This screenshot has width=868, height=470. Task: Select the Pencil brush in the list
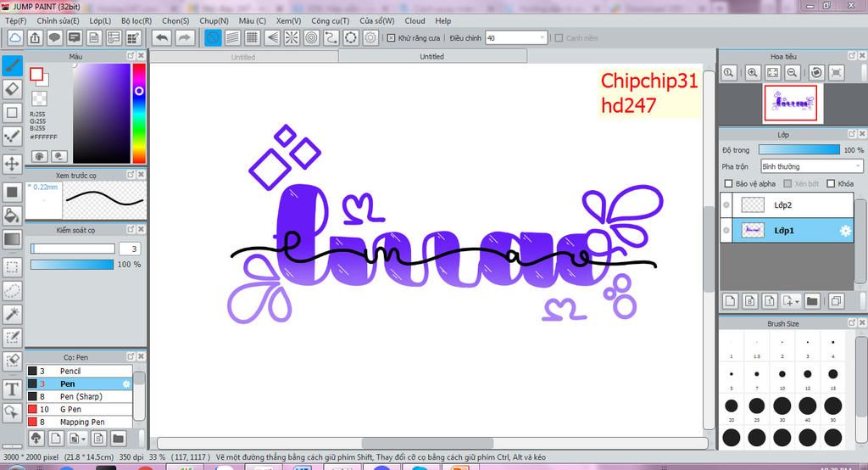click(x=79, y=371)
